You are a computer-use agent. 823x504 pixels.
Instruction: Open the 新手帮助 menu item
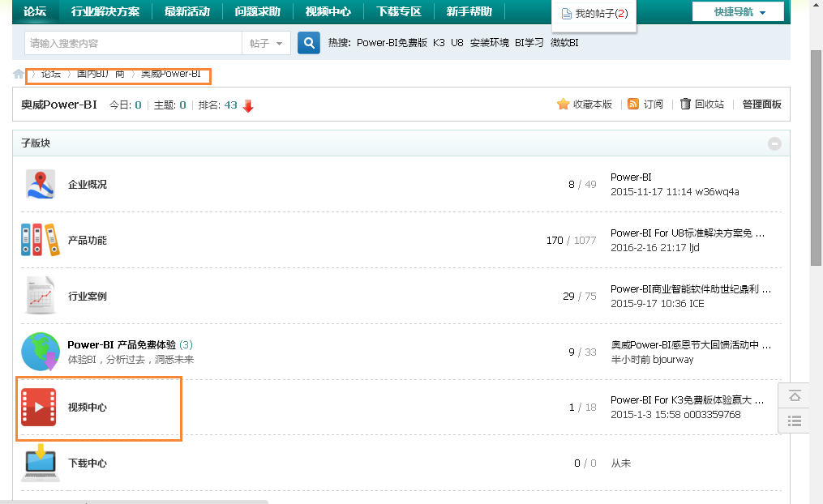[469, 11]
